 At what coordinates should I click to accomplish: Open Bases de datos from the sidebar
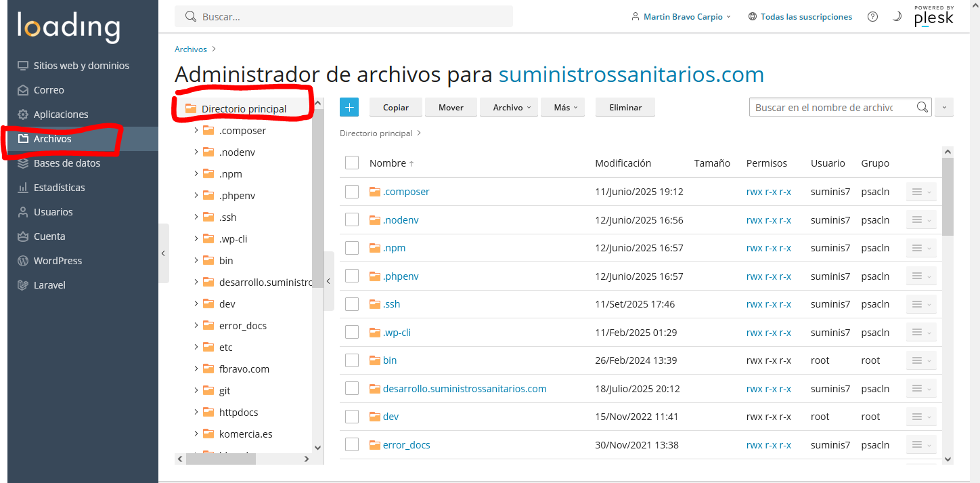click(68, 163)
